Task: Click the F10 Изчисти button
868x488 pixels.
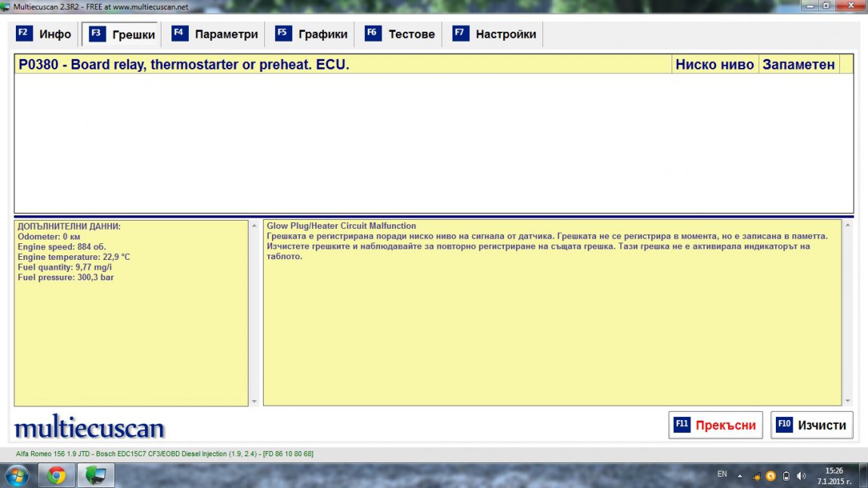Action: 812,425
